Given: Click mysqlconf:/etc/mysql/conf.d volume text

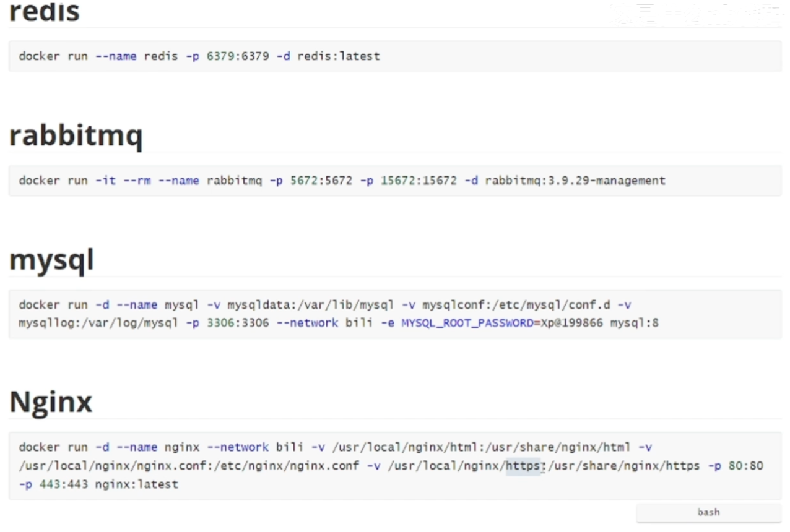Looking at the screenshot, I should (516, 305).
